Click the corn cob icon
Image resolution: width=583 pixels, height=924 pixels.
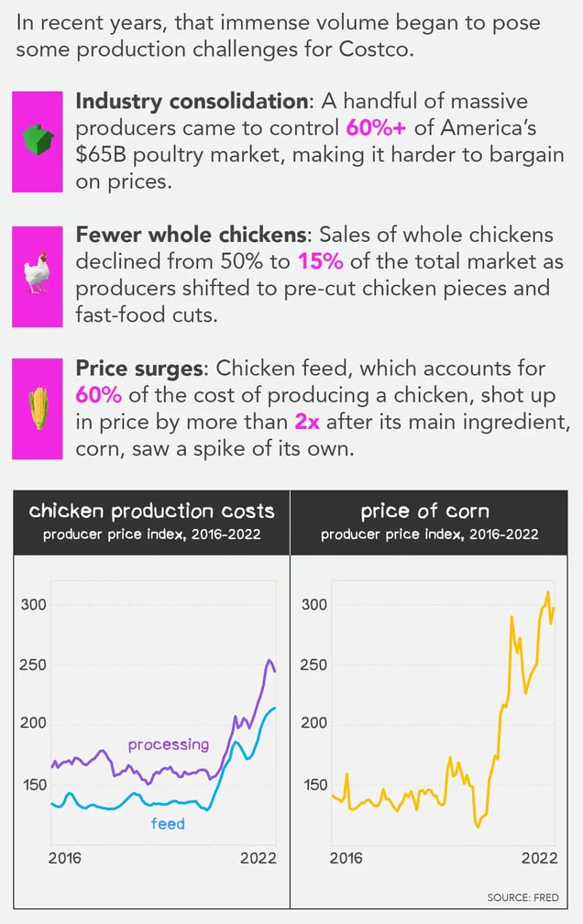pos(38,409)
